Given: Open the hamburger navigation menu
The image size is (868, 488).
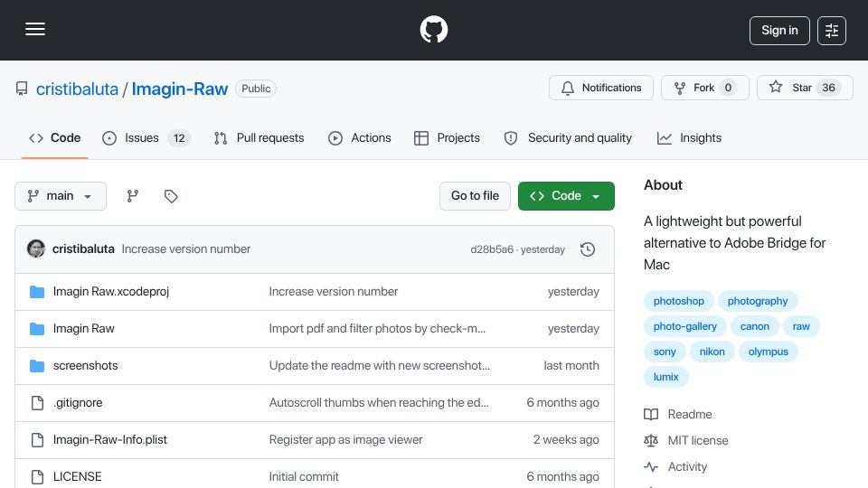Looking at the screenshot, I should (x=35, y=29).
